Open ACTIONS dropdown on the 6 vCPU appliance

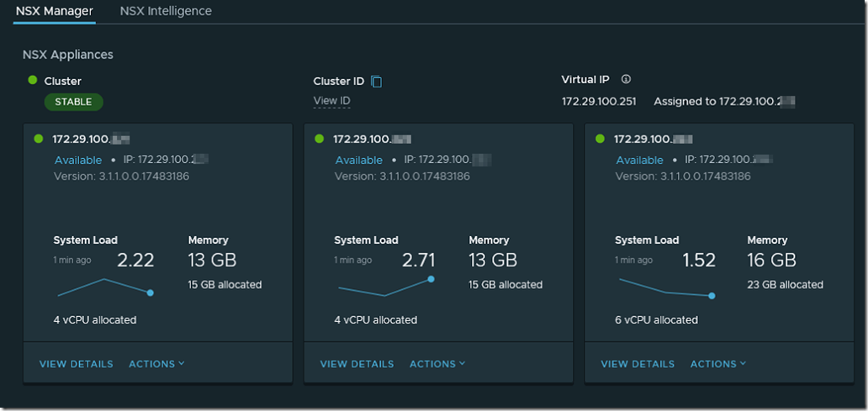(x=718, y=364)
